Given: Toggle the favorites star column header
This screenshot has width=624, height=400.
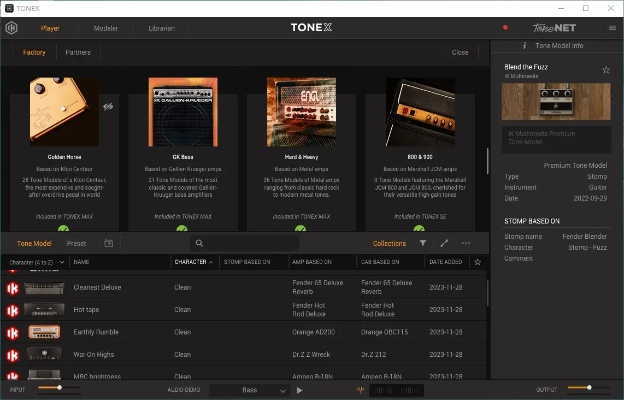Looking at the screenshot, I should point(477,262).
